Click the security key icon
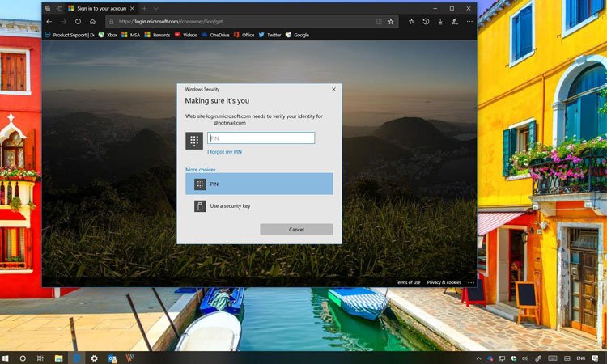607x364 pixels. tap(200, 206)
